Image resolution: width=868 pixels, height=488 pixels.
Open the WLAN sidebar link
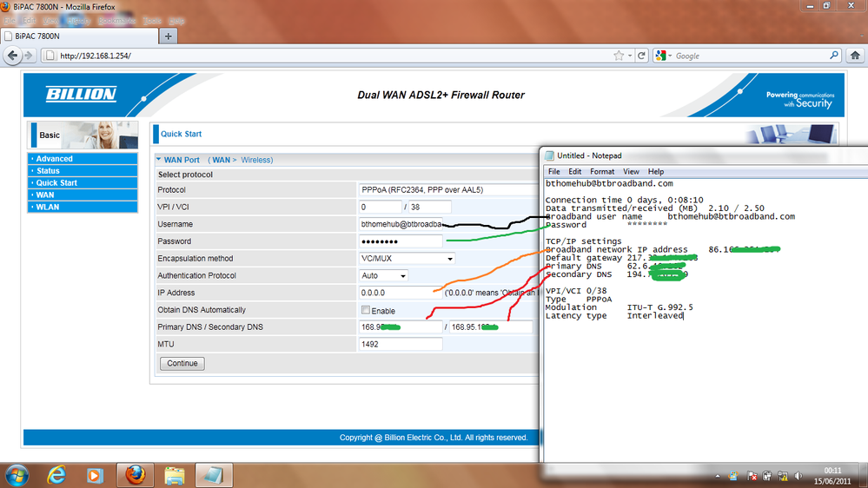(x=83, y=207)
